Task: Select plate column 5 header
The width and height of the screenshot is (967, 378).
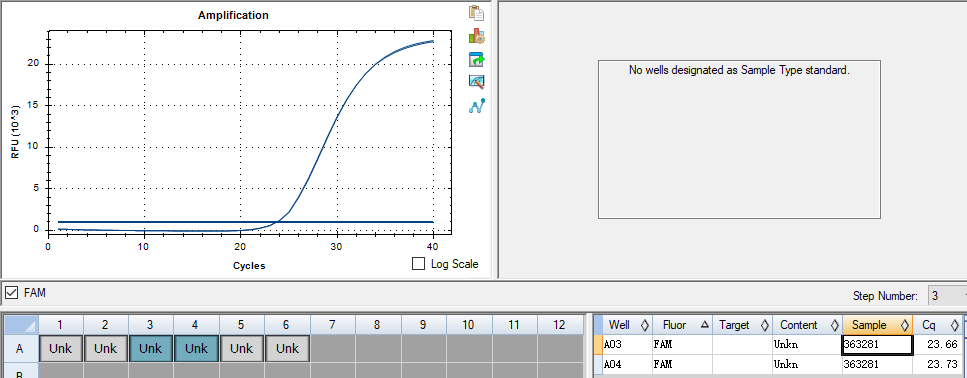Action: click(241, 324)
